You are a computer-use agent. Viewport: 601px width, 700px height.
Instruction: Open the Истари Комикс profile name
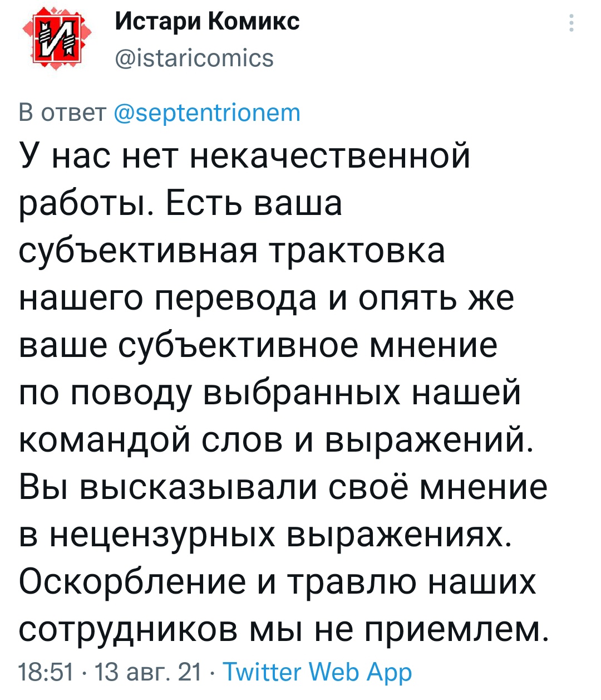[208, 22]
